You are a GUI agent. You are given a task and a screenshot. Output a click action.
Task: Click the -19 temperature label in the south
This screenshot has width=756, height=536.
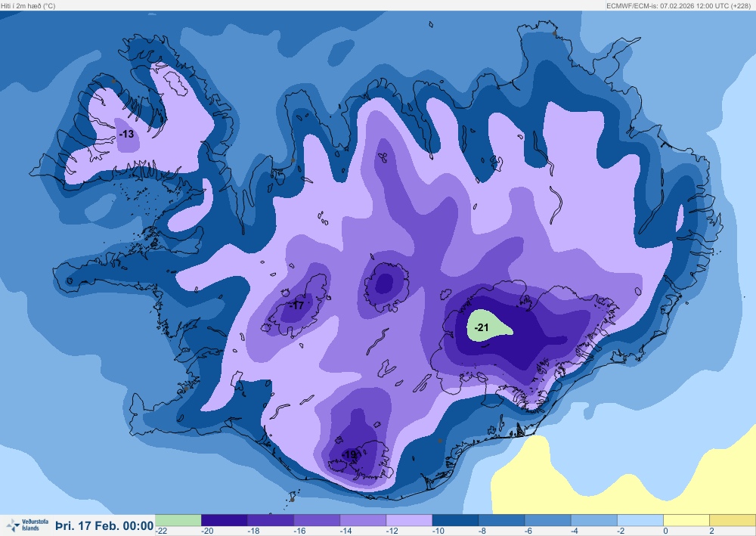tap(349, 454)
